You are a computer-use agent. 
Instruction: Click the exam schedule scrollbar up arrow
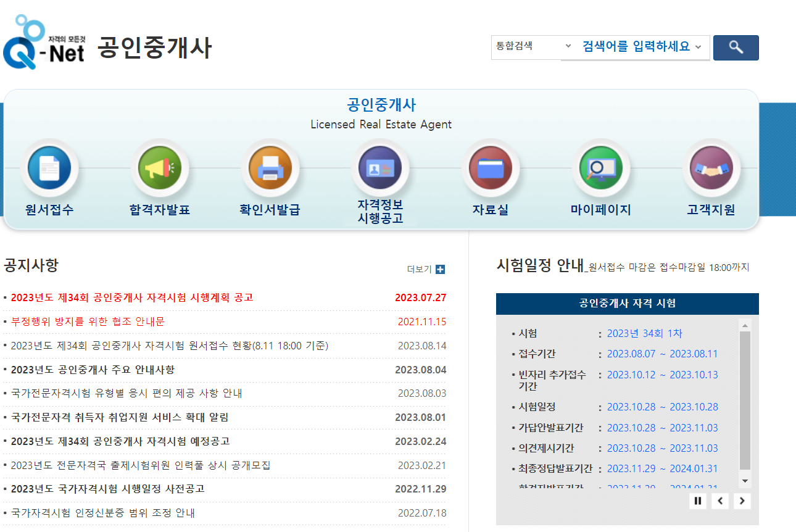pos(745,325)
